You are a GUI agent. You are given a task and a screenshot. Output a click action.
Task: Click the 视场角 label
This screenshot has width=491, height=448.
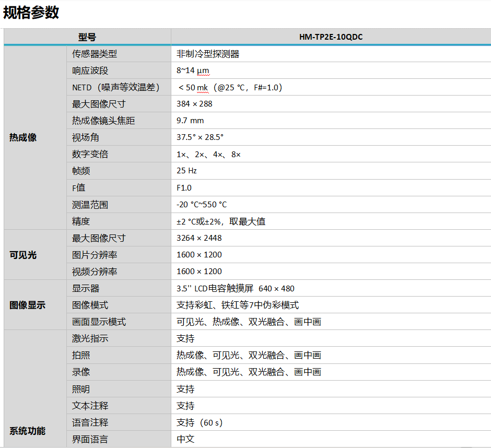(86, 137)
